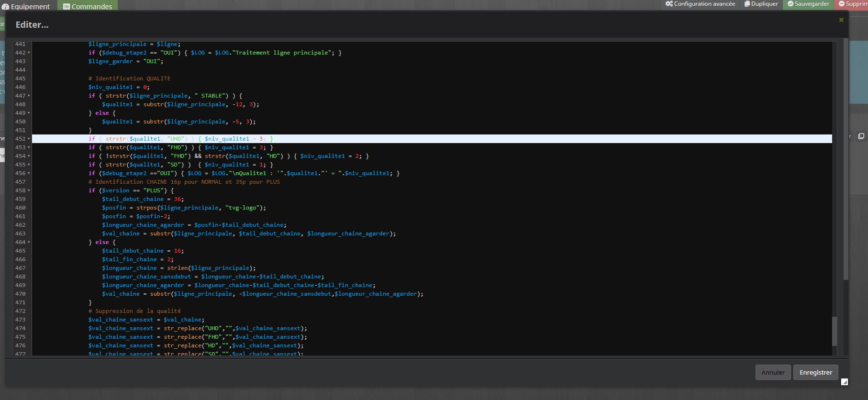Click the dashboard icon on Equipement tab
Screen dimensions: 868x400
(x=5, y=7)
